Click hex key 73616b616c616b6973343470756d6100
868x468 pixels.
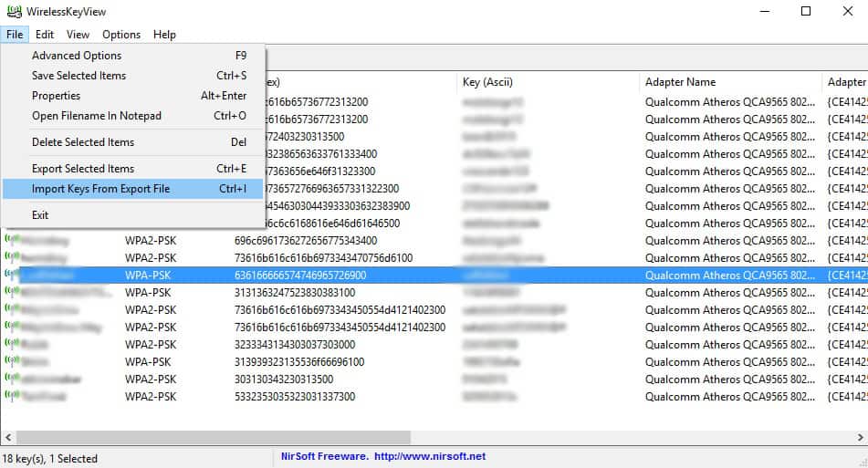pos(323,258)
